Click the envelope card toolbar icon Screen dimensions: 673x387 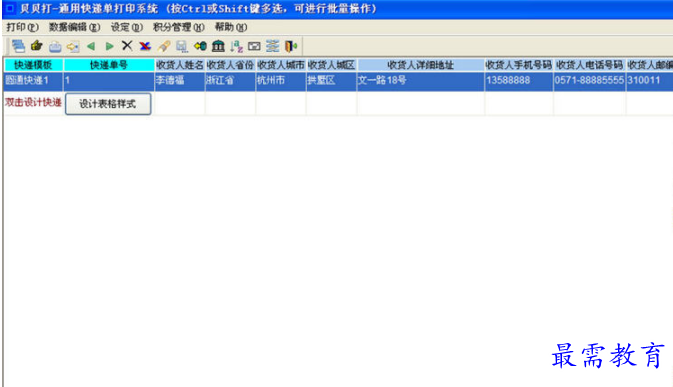click(254, 46)
